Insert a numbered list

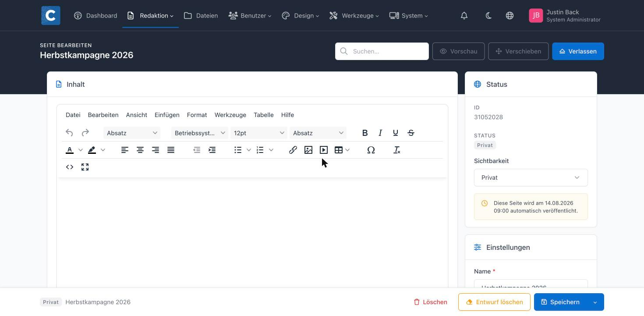coord(260,150)
